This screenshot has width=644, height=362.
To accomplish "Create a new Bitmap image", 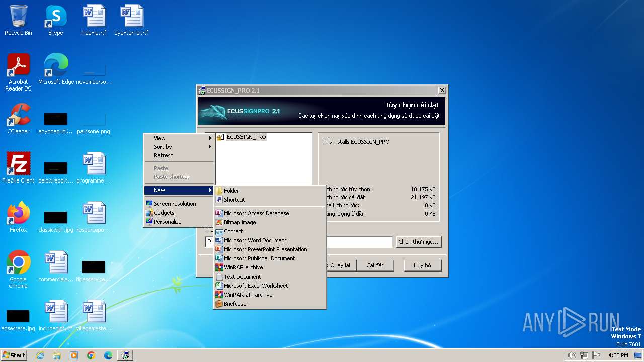I will point(270,222).
